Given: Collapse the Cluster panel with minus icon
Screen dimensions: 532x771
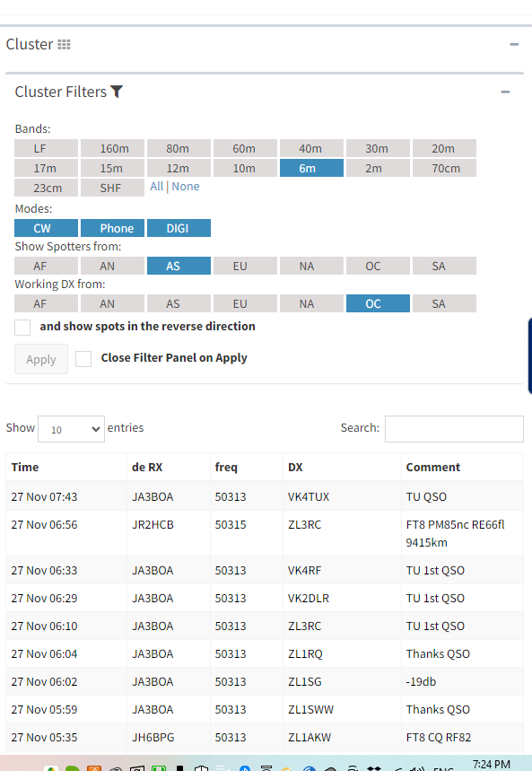Looking at the screenshot, I should click(514, 44).
